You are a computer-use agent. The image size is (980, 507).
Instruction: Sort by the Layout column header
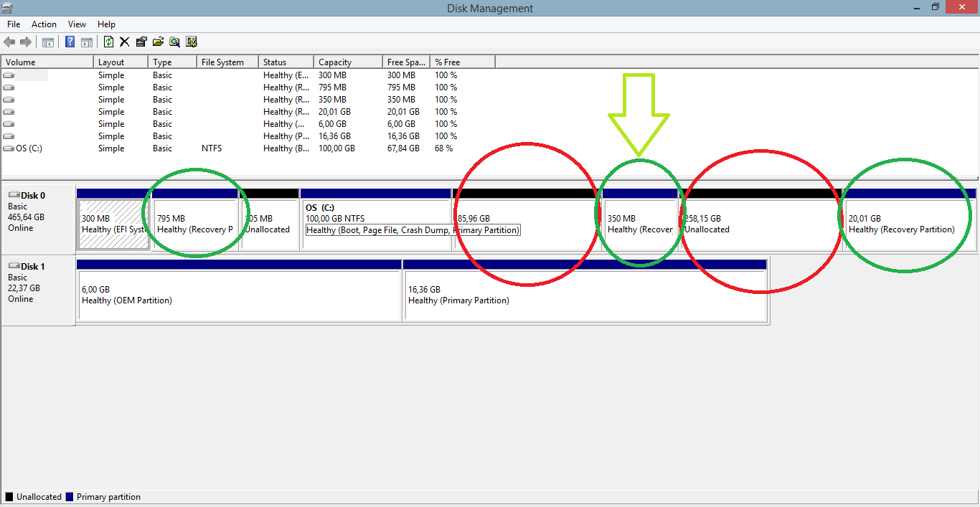click(x=121, y=62)
